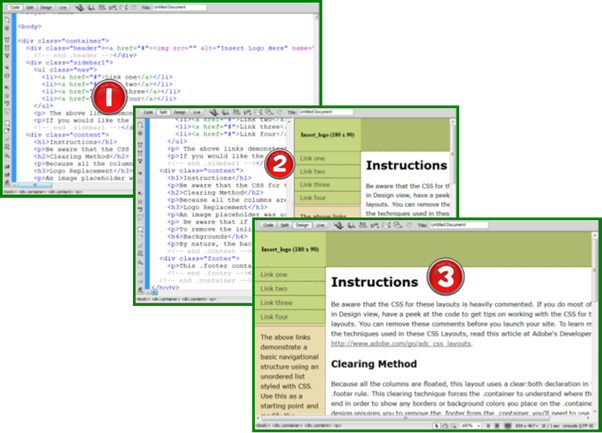Click 'Link one' in the Split view design pane

[312, 158]
